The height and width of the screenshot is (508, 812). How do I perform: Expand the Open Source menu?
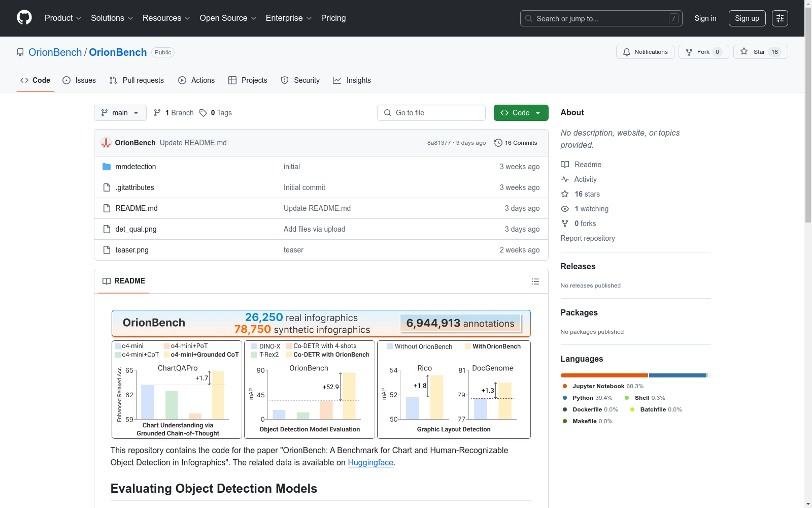(x=228, y=18)
